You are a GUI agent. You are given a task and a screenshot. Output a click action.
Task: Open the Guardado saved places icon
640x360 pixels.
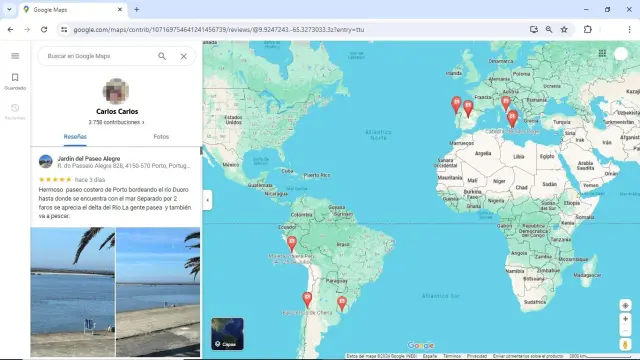(x=15, y=82)
